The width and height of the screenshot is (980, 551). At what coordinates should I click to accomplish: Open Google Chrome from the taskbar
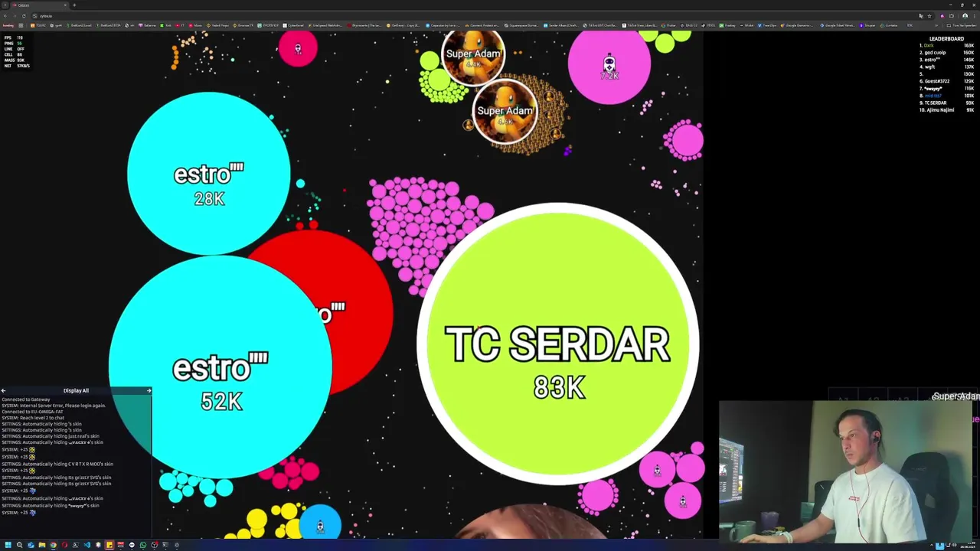pos(54,545)
